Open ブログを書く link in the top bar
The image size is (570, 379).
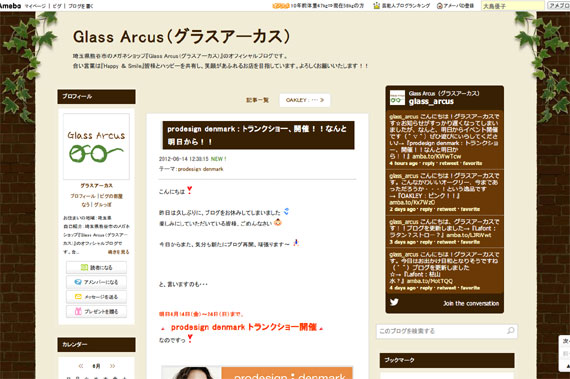[80, 6]
